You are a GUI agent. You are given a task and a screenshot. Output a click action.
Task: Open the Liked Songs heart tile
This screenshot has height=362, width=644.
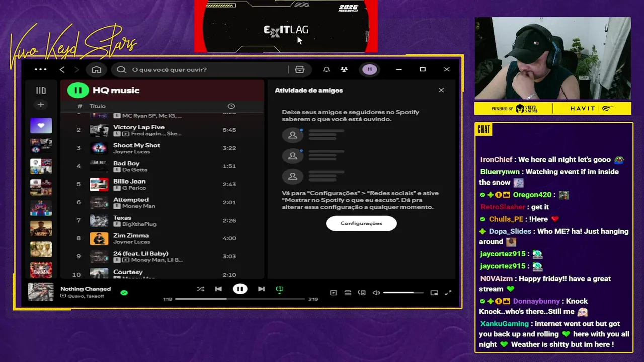[41, 126]
